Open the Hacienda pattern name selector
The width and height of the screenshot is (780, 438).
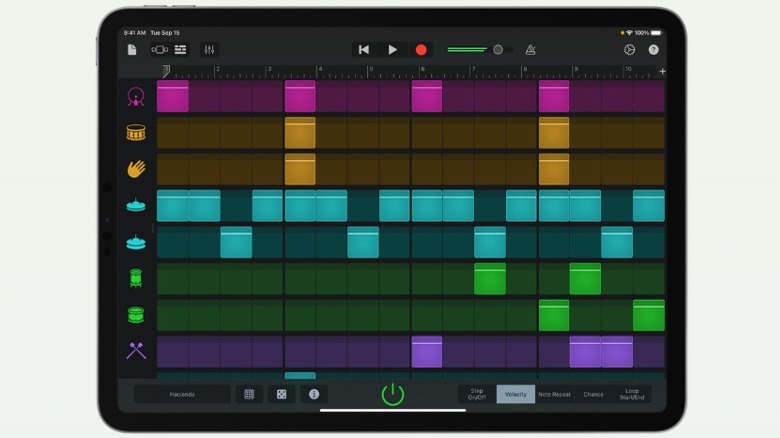click(x=182, y=394)
